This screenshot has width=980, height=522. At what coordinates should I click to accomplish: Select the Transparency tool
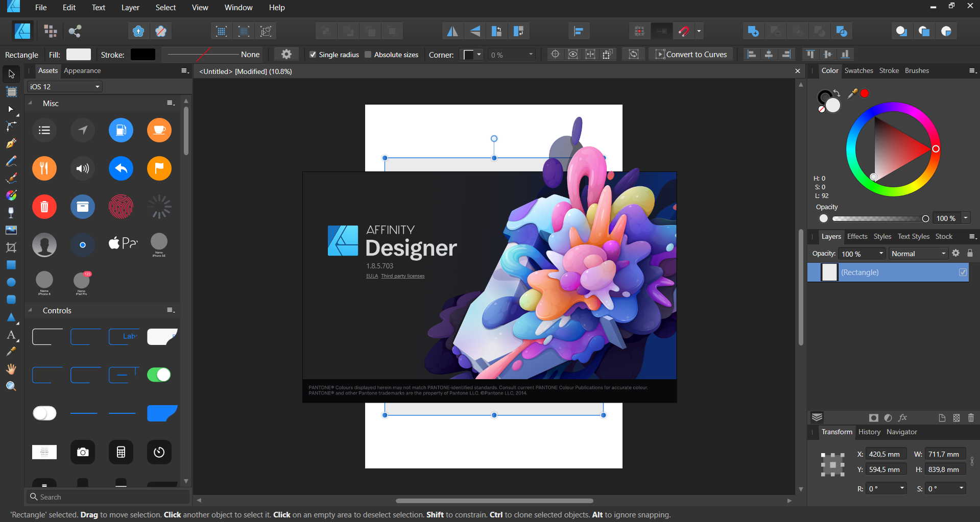11,213
